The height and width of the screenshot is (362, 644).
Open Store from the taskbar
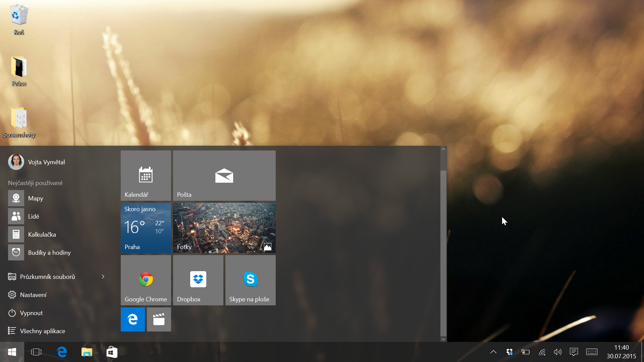coord(112,352)
